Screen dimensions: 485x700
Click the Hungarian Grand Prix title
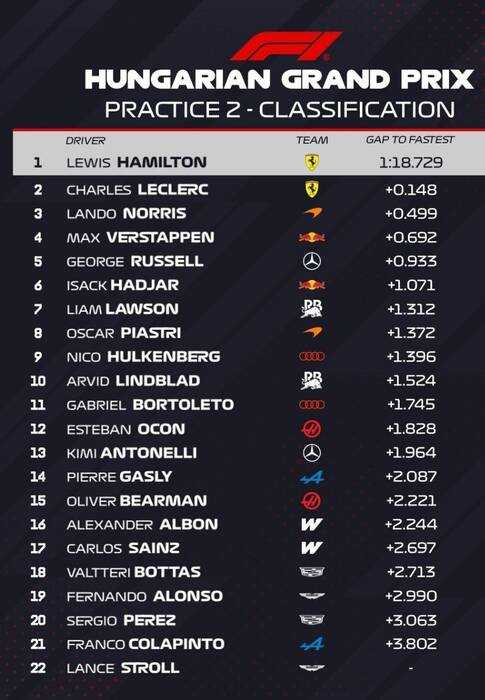click(x=279, y=79)
